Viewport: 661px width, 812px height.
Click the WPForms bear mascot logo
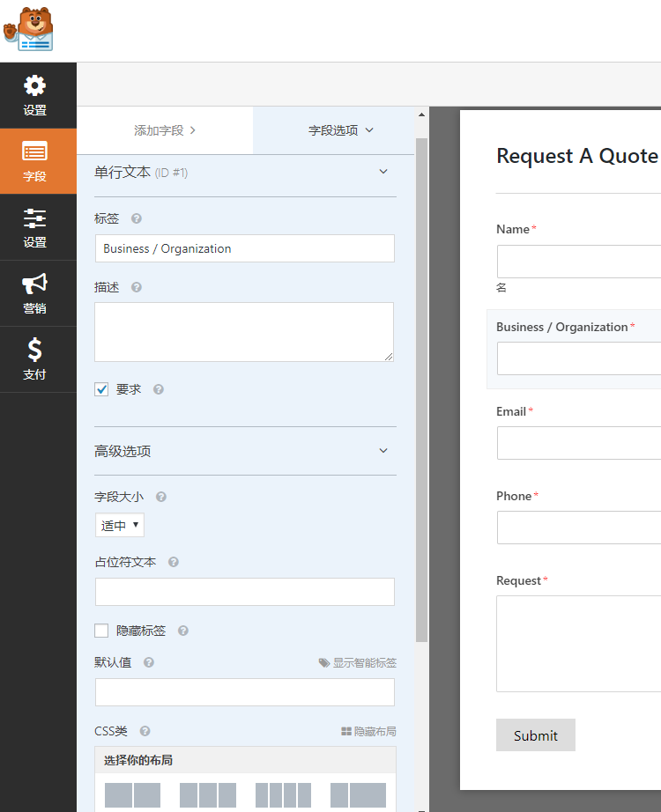pyautogui.click(x=29, y=30)
